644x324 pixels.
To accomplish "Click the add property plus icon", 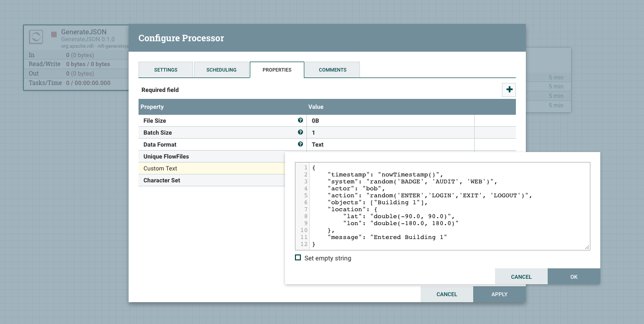I will coord(509,90).
